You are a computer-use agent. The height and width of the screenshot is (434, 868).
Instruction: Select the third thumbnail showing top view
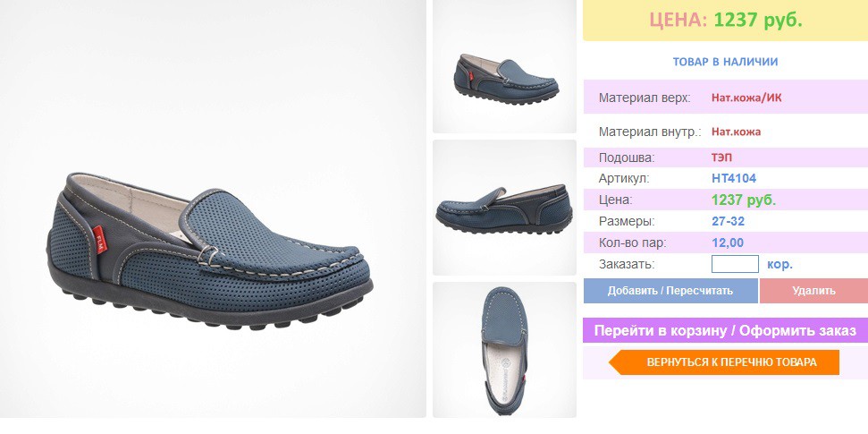click(x=504, y=350)
